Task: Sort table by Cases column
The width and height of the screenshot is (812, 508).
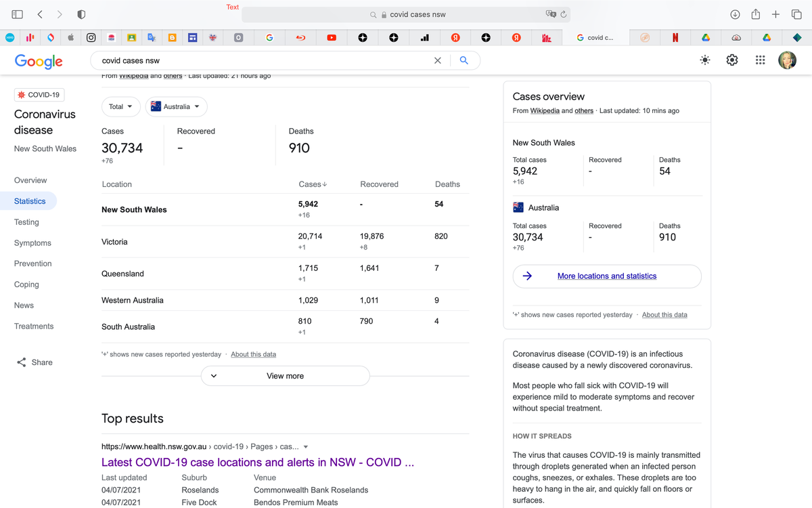Action: [313, 184]
